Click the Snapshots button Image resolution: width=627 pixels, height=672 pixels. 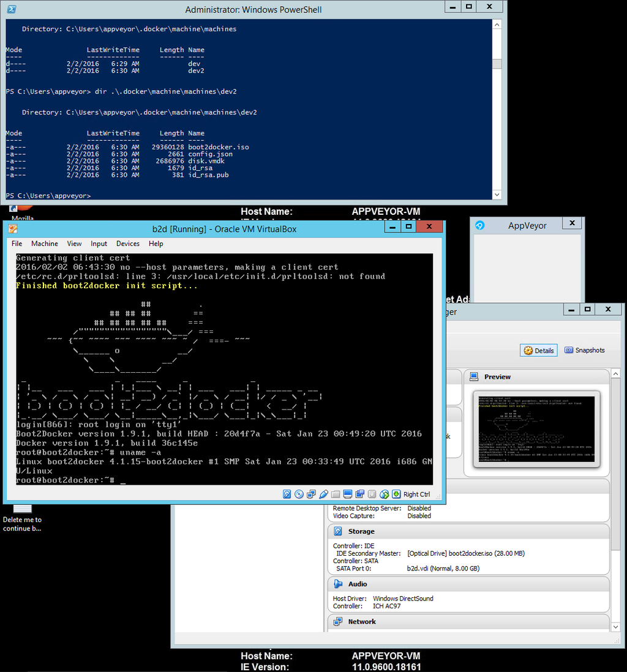(x=584, y=350)
